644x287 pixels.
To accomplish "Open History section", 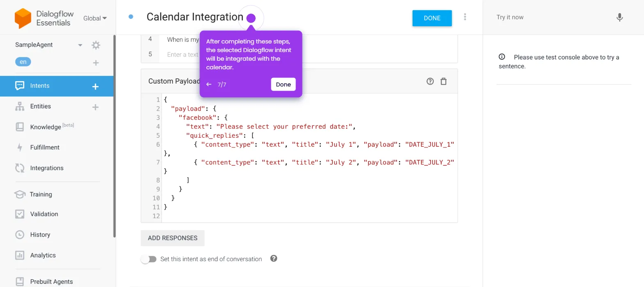I will [40, 235].
